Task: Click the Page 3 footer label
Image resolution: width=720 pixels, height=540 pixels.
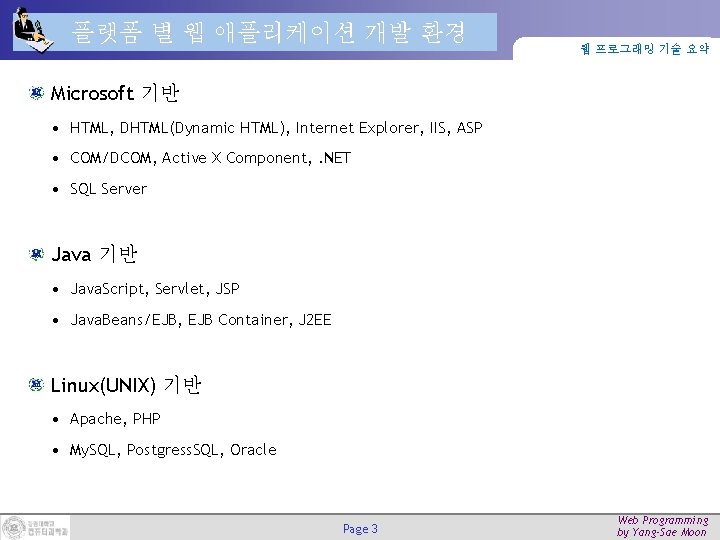Action: pos(360,529)
